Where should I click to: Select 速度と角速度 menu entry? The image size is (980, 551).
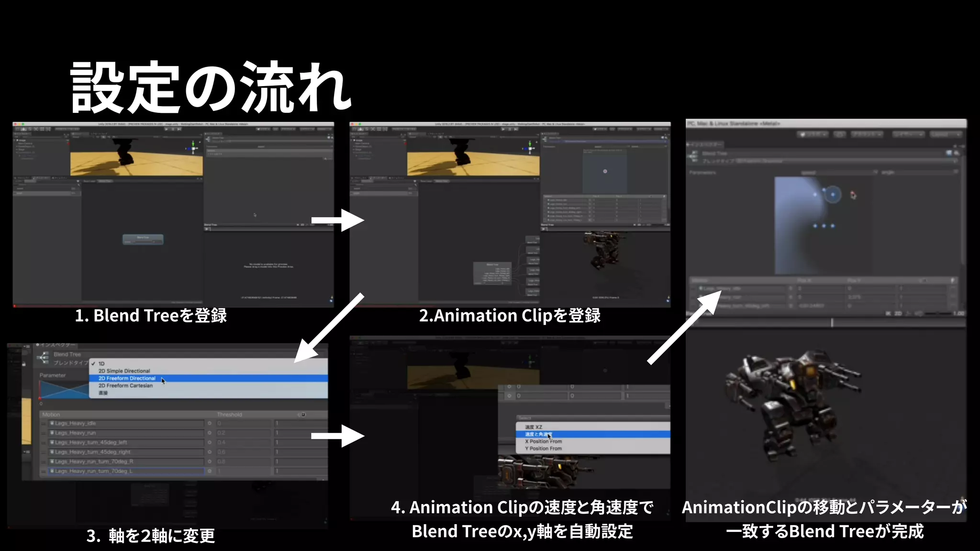(593, 434)
